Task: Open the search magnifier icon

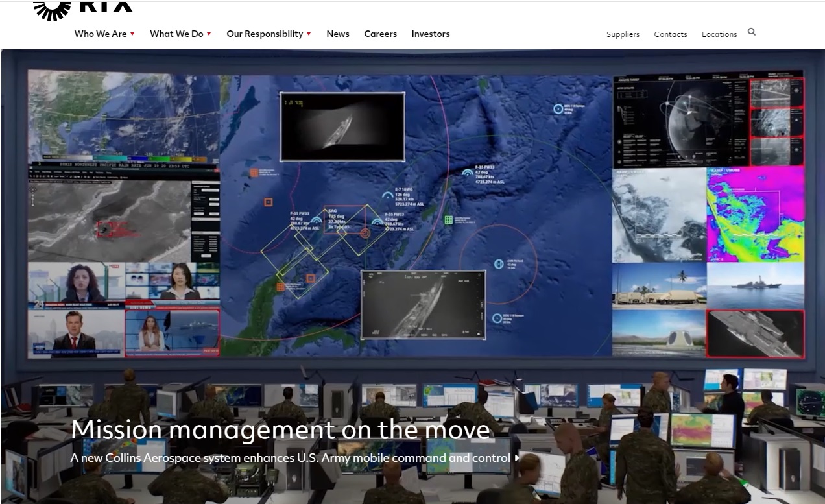Action: coord(752,32)
